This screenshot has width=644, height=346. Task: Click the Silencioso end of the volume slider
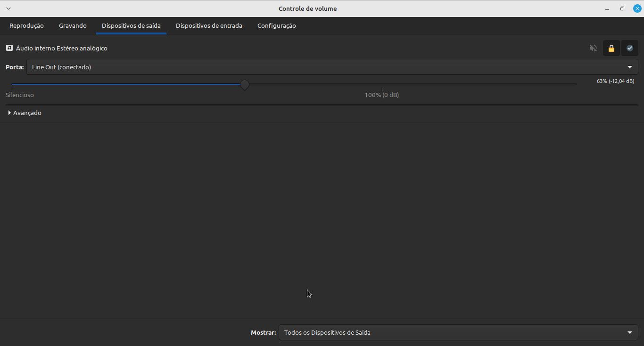click(12, 85)
